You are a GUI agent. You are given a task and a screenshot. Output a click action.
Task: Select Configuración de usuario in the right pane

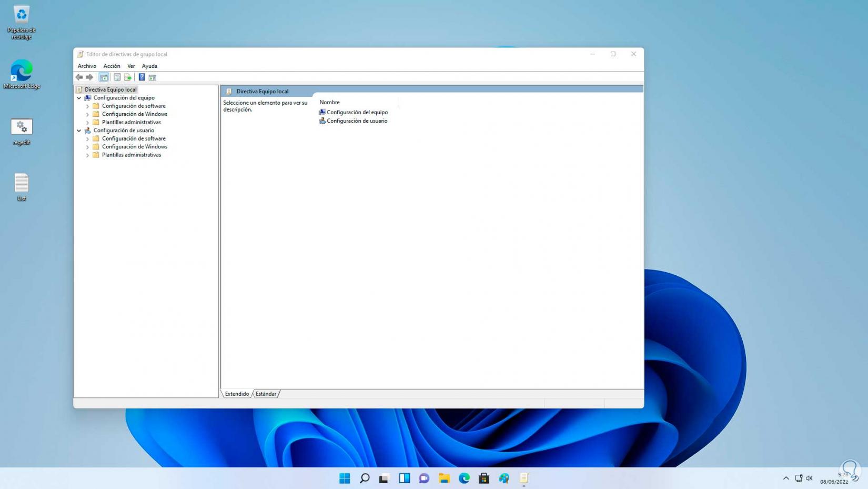pos(357,121)
